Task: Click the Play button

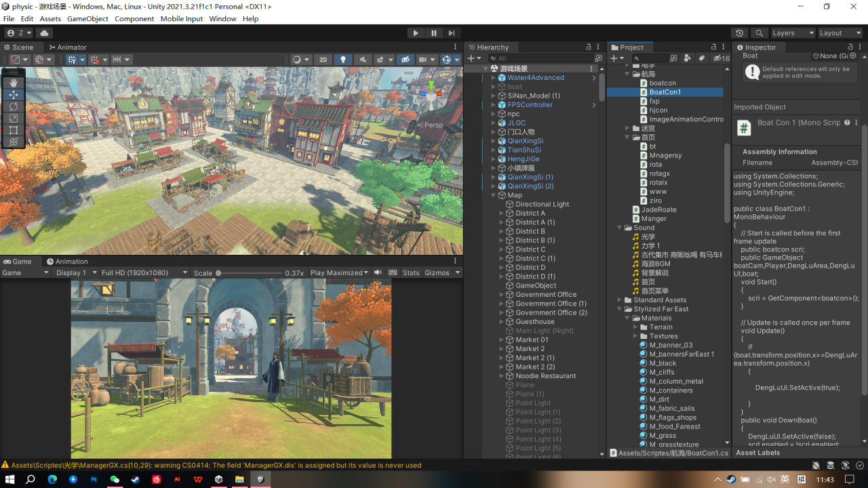Action: (416, 33)
